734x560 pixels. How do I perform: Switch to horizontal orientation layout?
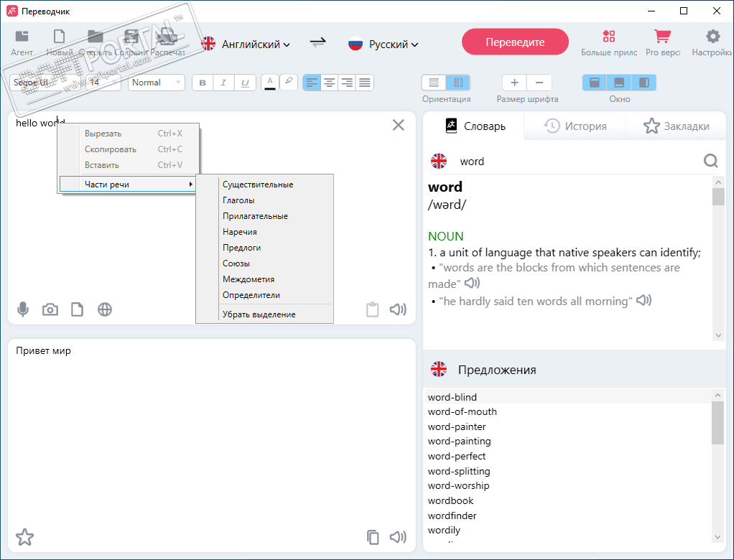[x=434, y=83]
